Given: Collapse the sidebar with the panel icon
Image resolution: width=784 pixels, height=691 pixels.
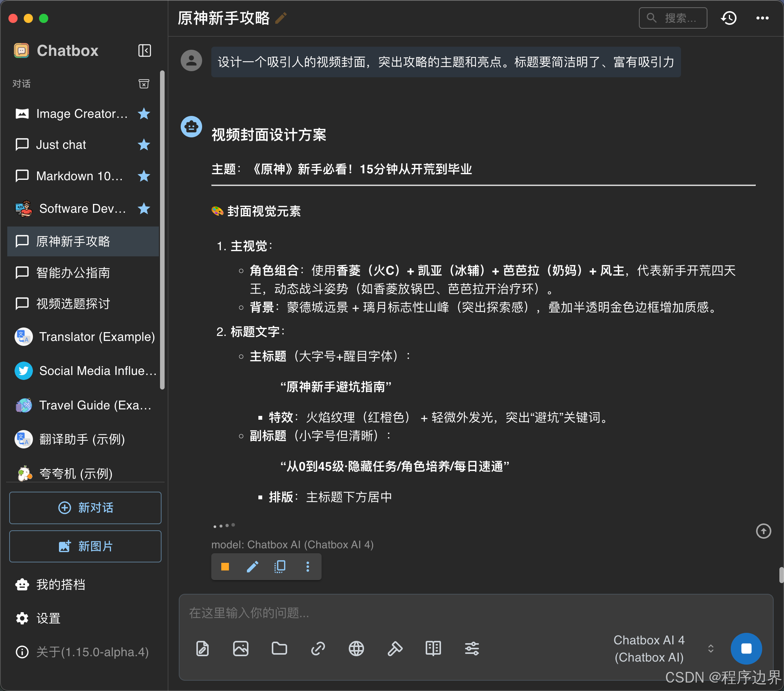Looking at the screenshot, I should click(x=145, y=51).
